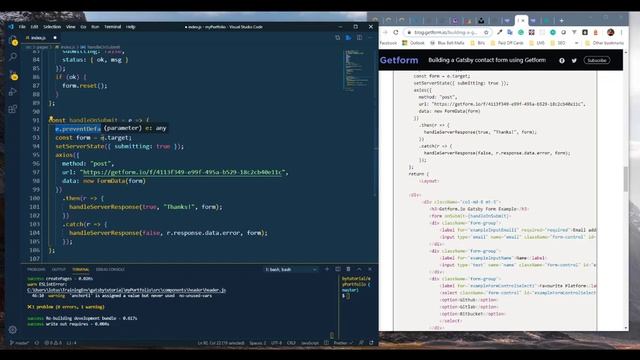
Task: Switch to the Output panel tab
Action: pos(58,269)
